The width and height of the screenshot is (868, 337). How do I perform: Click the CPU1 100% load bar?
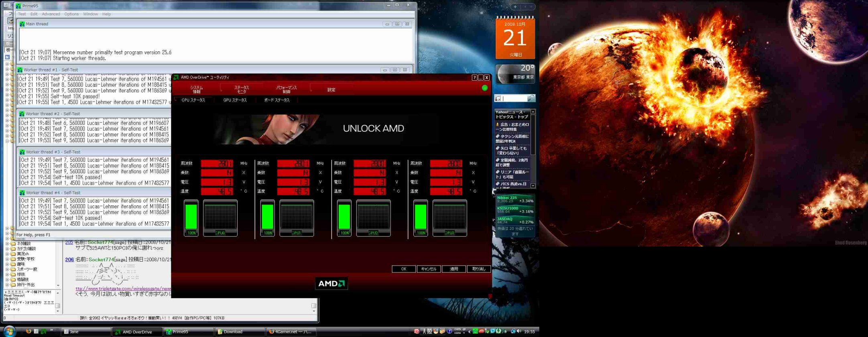pyautogui.click(x=268, y=218)
